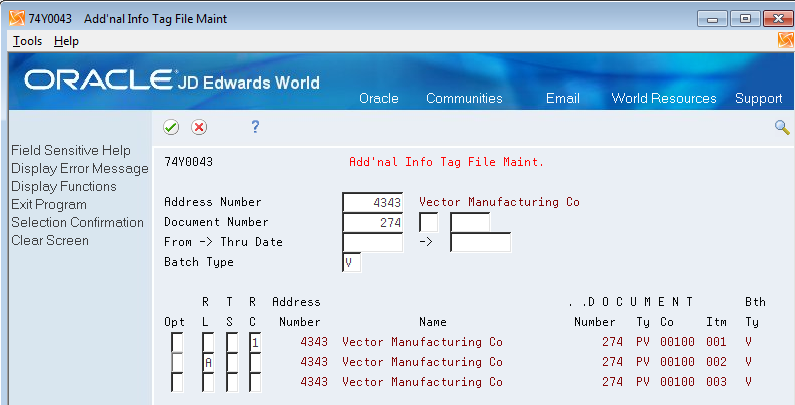Click Vector Manufacturing Co name in item 002 row
Screen dimensions: 795x405
422,362
